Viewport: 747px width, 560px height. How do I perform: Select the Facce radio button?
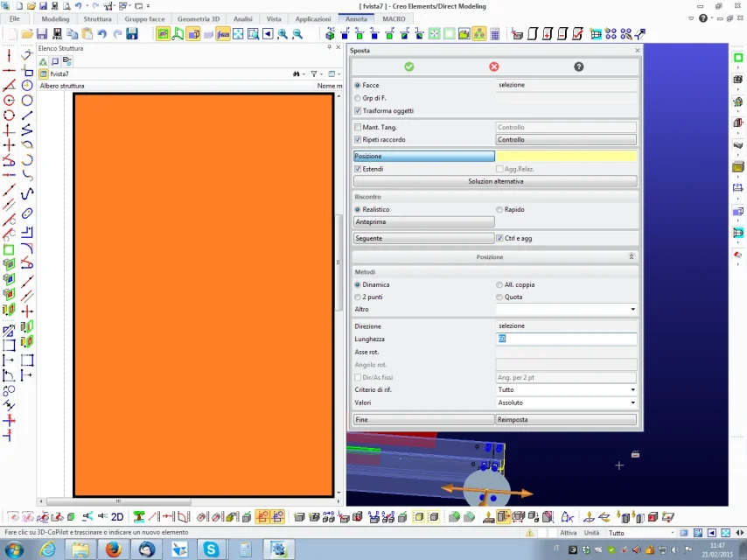357,85
